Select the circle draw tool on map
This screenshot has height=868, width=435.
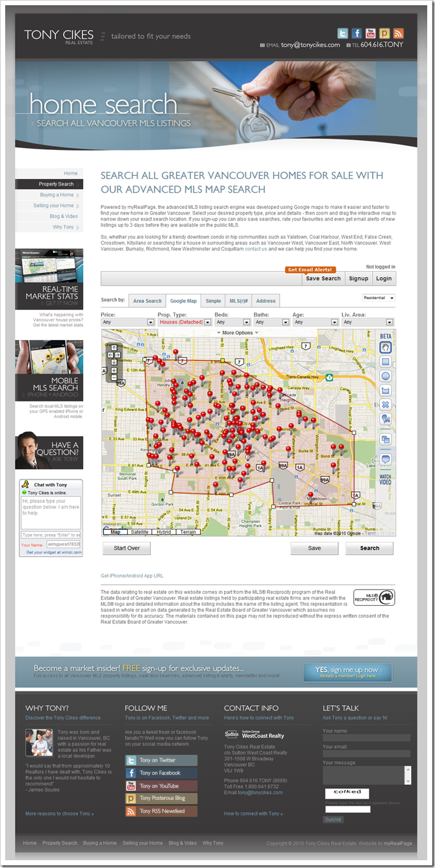(x=386, y=376)
